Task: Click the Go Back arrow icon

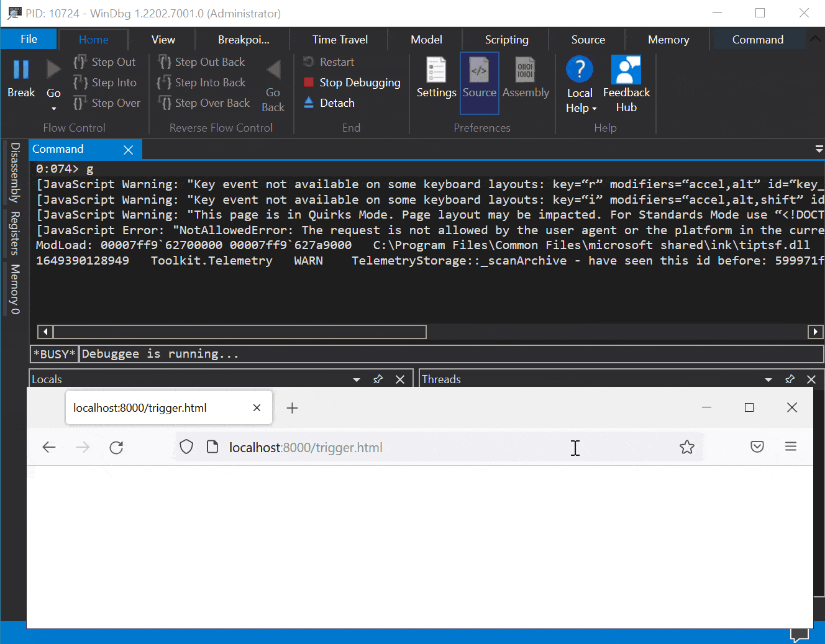Action: tap(273, 70)
